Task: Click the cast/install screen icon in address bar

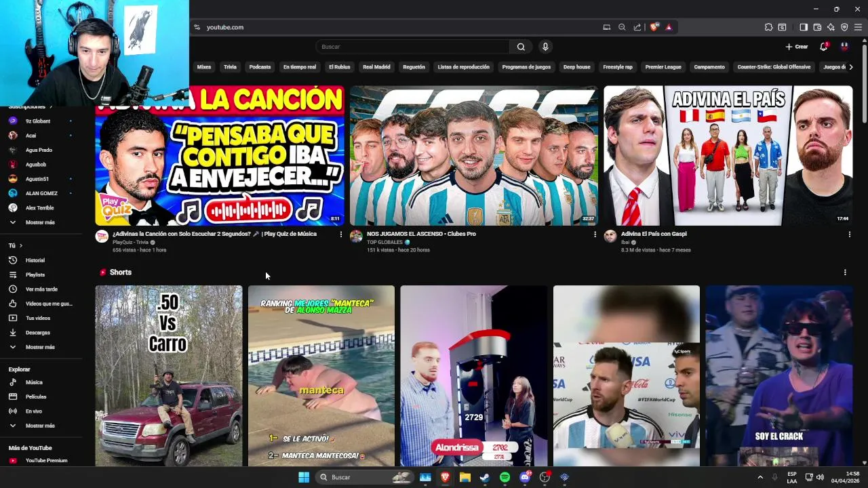Action: pyautogui.click(x=607, y=27)
